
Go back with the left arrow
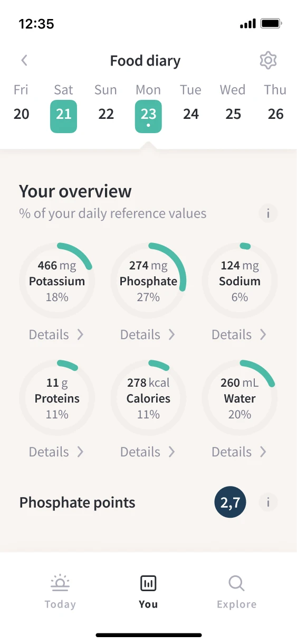(x=24, y=61)
